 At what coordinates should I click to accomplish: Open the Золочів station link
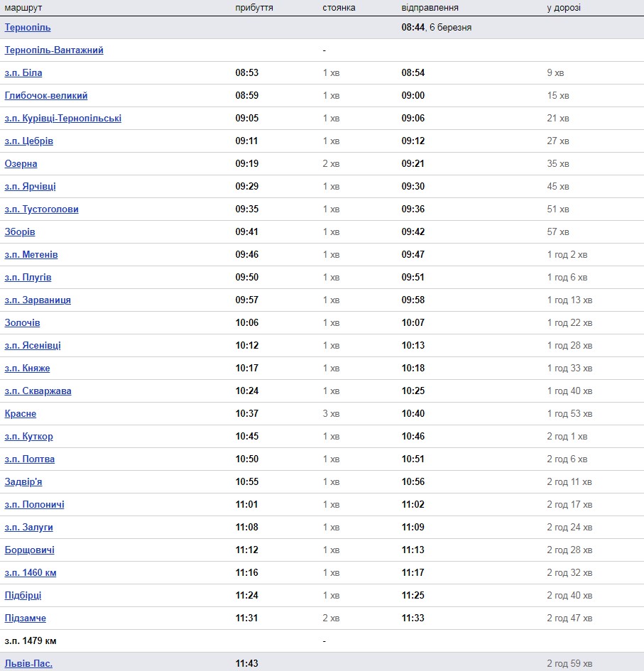tap(22, 322)
